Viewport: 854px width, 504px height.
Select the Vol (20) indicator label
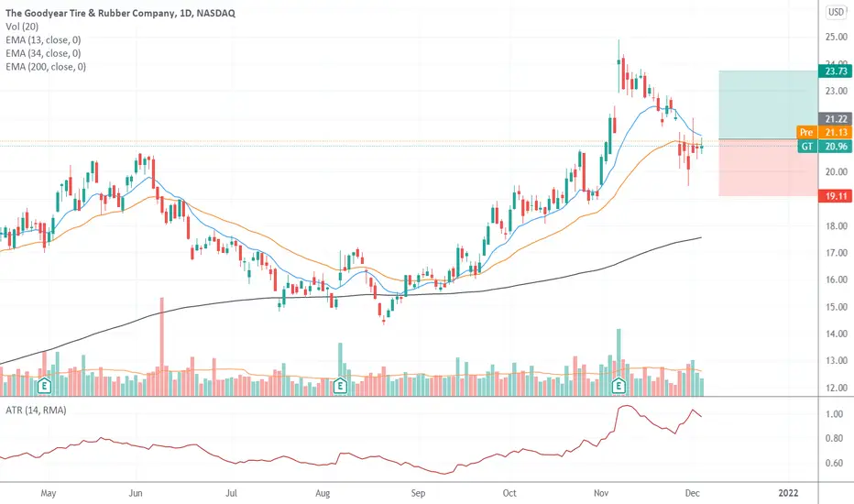coord(22,27)
